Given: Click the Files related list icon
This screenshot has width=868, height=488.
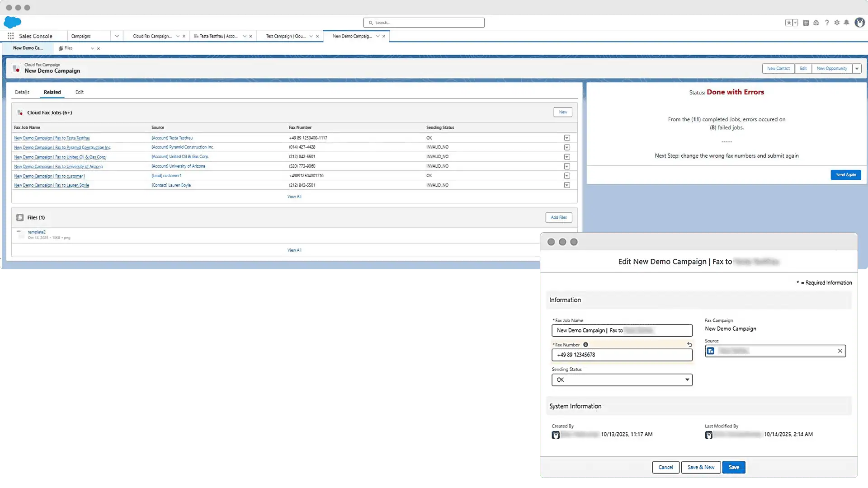Looking at the screenshot, I should [20, 217].
